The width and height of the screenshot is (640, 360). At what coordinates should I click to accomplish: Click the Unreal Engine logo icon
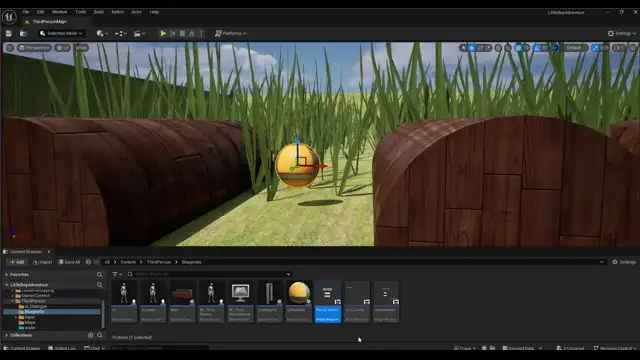[9, 17]
